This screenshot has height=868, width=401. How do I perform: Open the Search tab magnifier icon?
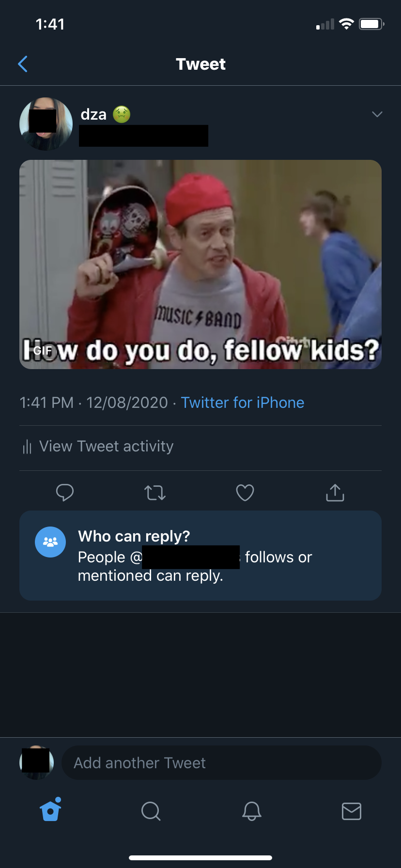(151, 811)
